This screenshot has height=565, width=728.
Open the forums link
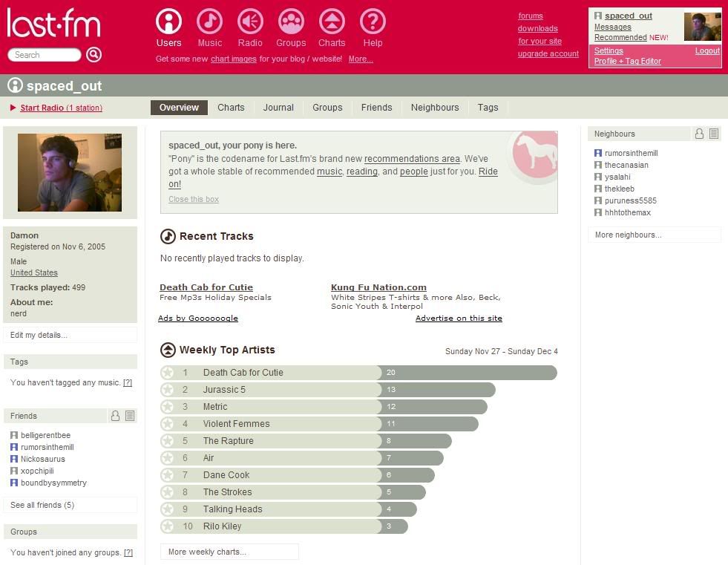[530, 16]
